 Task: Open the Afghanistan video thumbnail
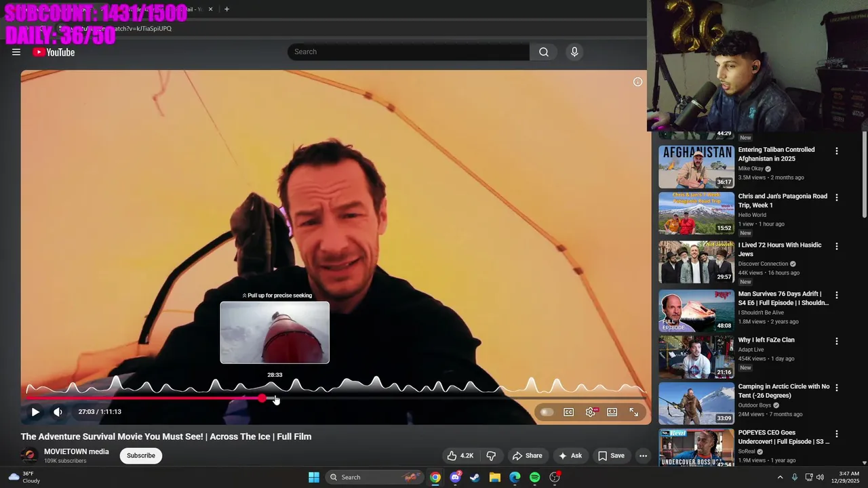point(696,167)
